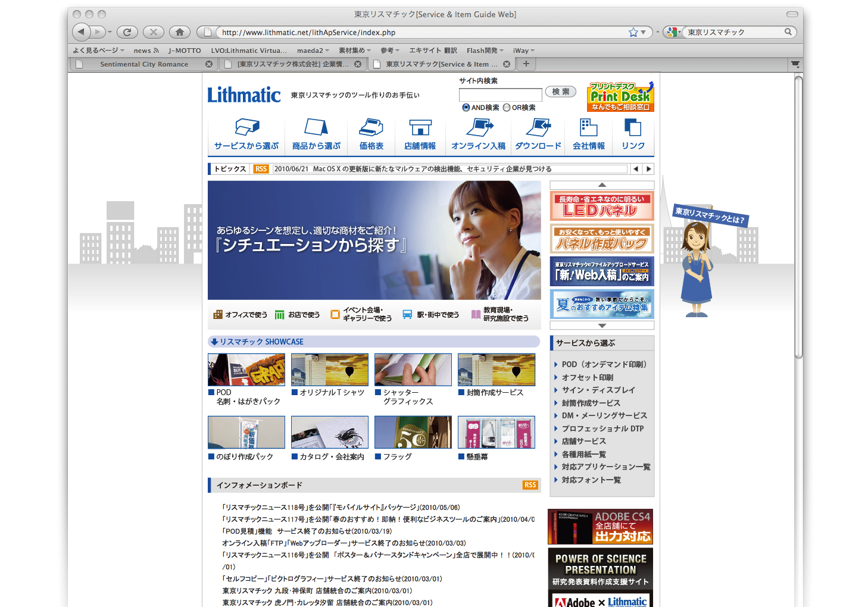The height and width of the screenshot is (607, 868).
Task: Click the RSS badge on インフォメーションボード
Action: click(x=530, y=485)
